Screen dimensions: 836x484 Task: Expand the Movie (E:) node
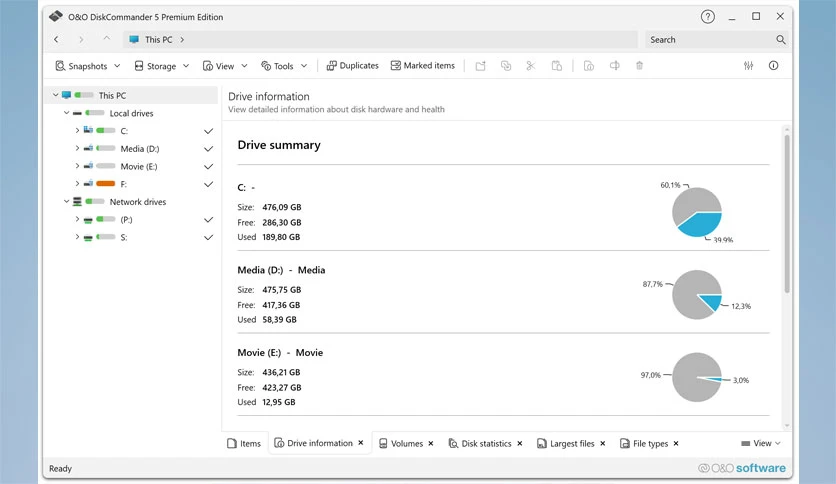point(77,166)
